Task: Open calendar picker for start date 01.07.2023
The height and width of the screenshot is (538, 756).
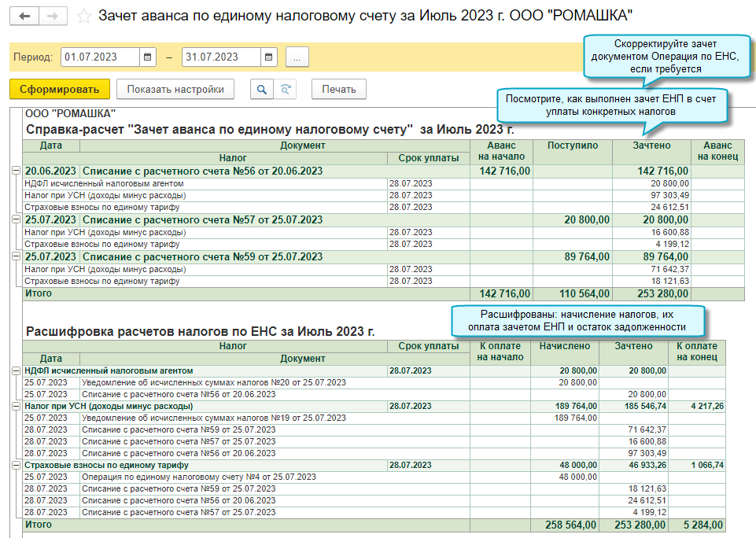Action: (148, 57)
